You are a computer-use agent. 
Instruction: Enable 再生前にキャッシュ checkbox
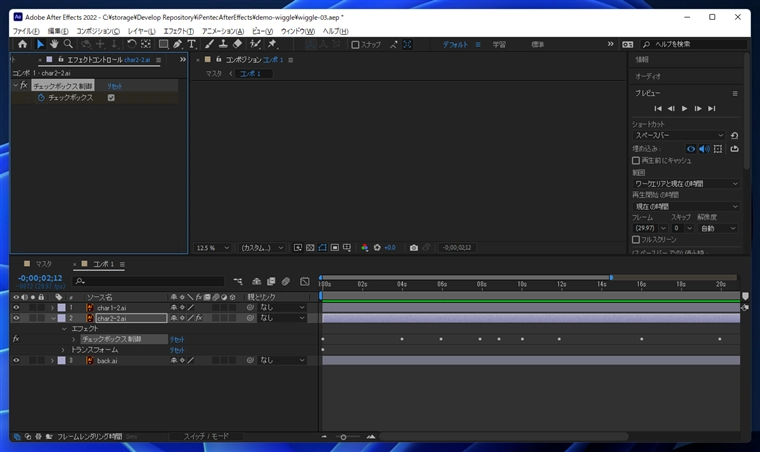pyautogui.click(x=636, y=160)
